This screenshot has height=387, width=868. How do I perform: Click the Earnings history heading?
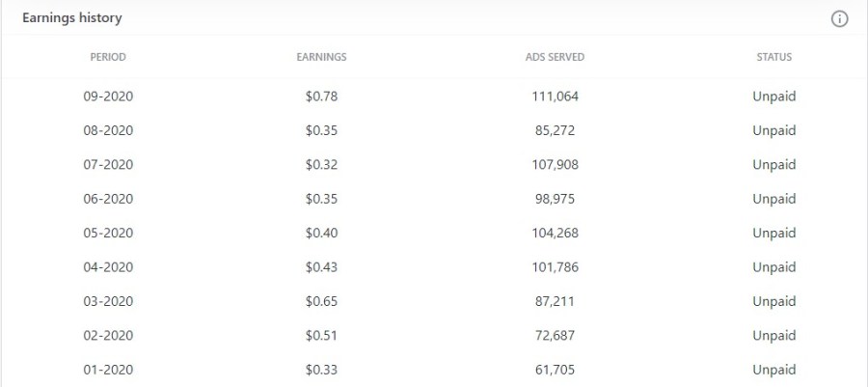(72, 18)
